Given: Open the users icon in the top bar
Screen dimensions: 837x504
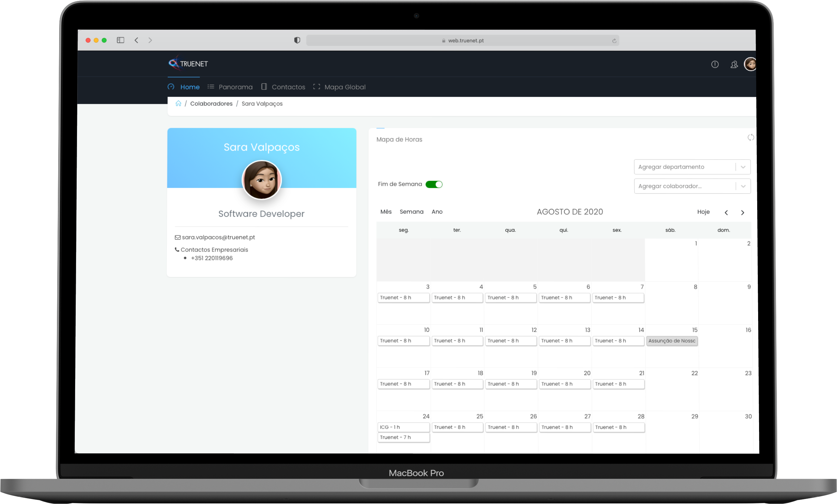Looking at the screenshot, I should coord(734,64).
